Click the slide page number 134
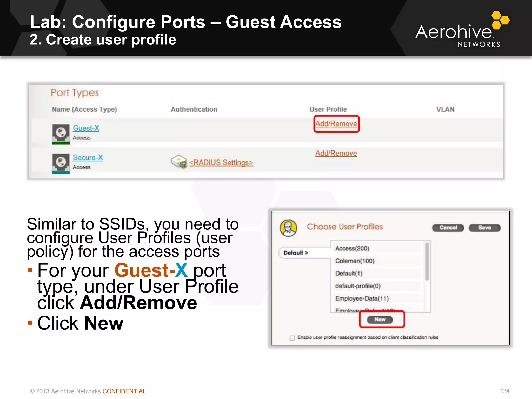The image size is (532, 399). [x=504, y=391]
